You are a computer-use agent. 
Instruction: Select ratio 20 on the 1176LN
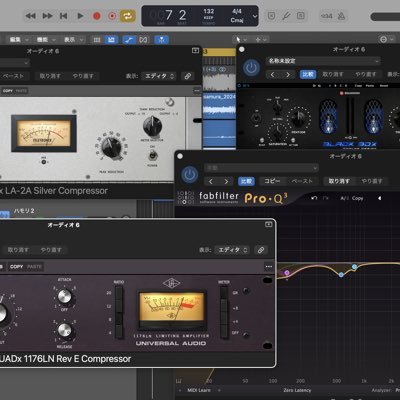[x=119, y=293]
